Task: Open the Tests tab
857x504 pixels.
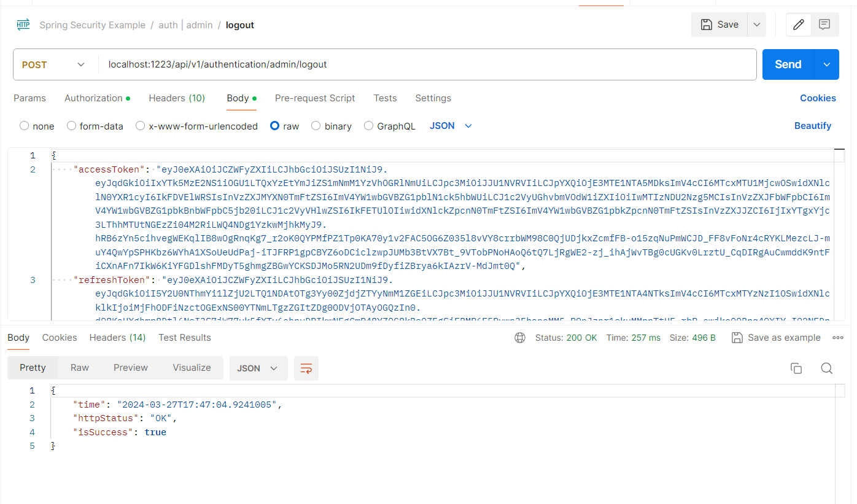Action: pos(385,98)
